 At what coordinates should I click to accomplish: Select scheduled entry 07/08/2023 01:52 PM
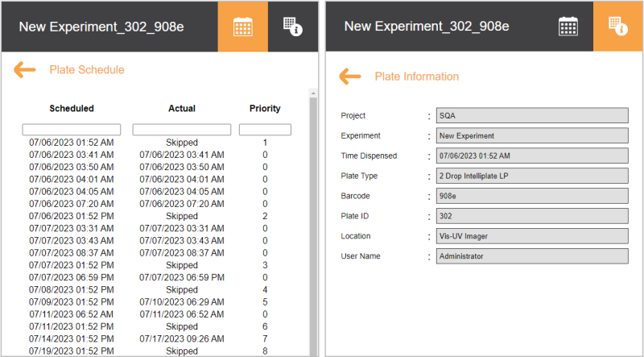(72, 290)
